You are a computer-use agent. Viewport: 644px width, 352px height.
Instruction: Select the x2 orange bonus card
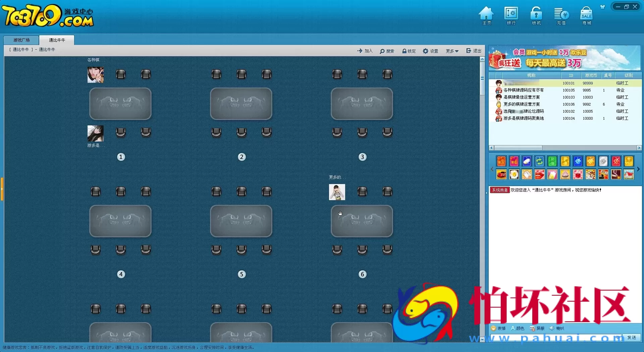[501, 162]
